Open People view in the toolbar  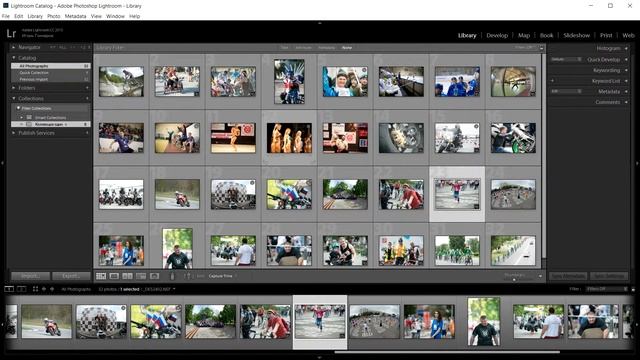154,276
